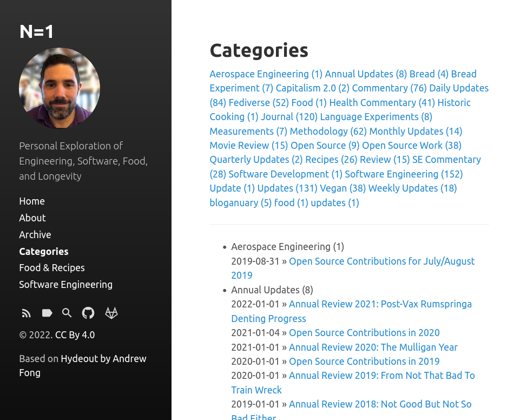This screenshot has height=420, width=527.
Task: Open Open Source Contributions in 2019 post
Action: coord(364,362)
